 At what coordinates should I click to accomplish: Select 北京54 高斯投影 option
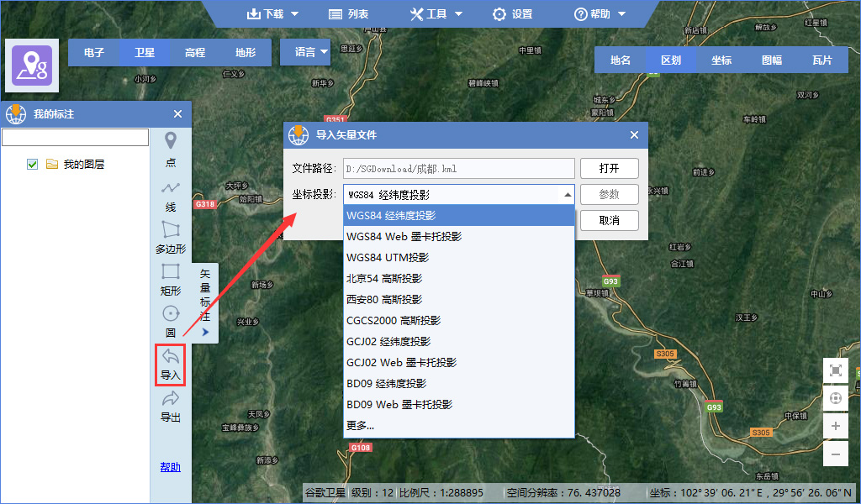coord(459,279)
